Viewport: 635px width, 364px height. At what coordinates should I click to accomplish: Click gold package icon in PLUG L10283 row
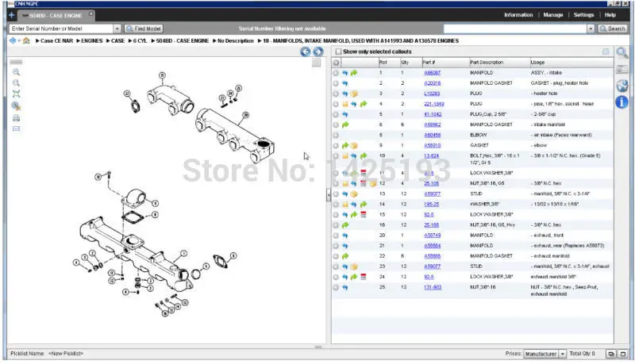354,94
